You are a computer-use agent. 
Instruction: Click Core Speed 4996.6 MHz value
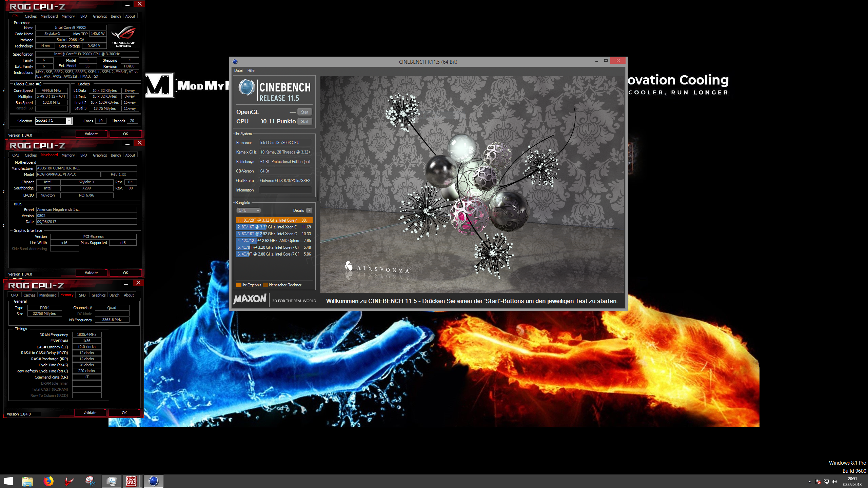(x=51, y=90)
